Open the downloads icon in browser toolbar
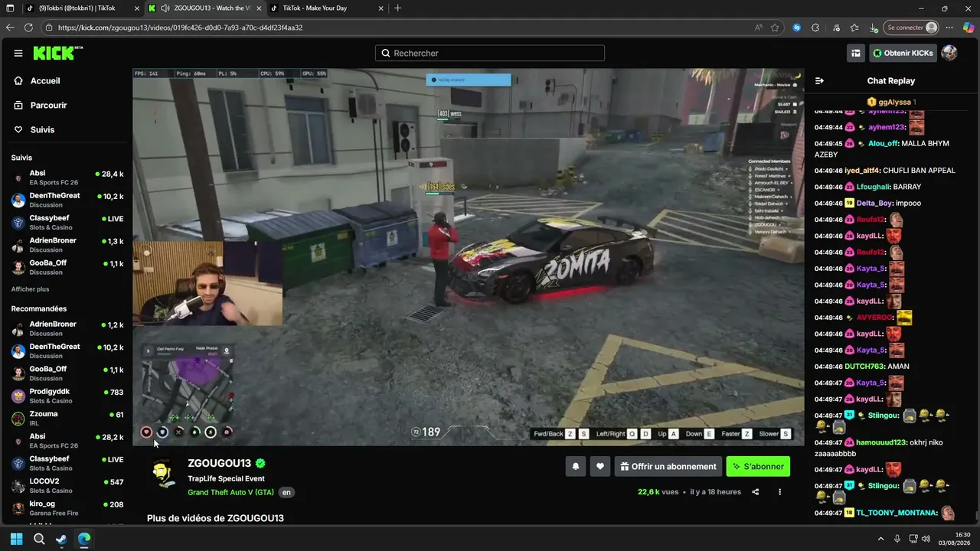 pyautogui.click(x=874, y=28)
